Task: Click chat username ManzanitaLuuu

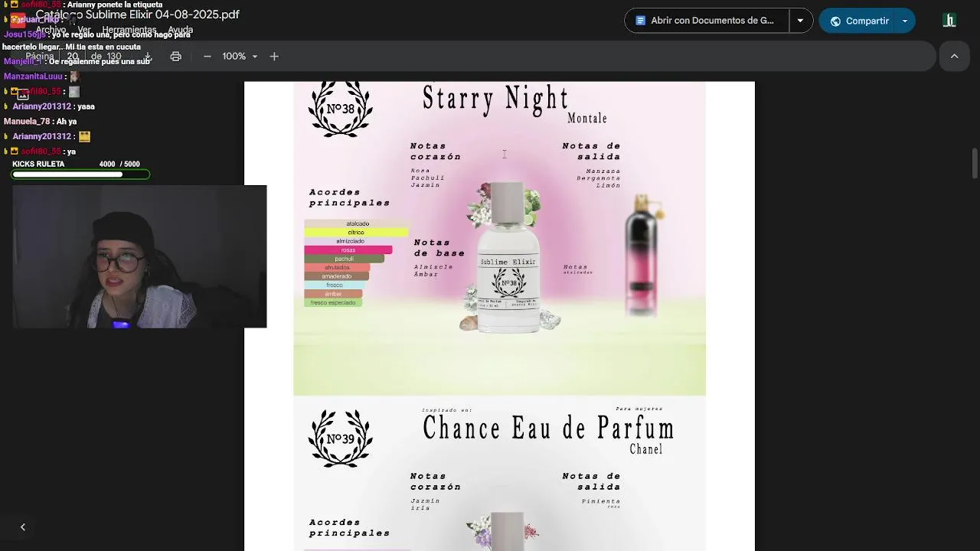Action: pyautogui.click(x=33, y=77)
